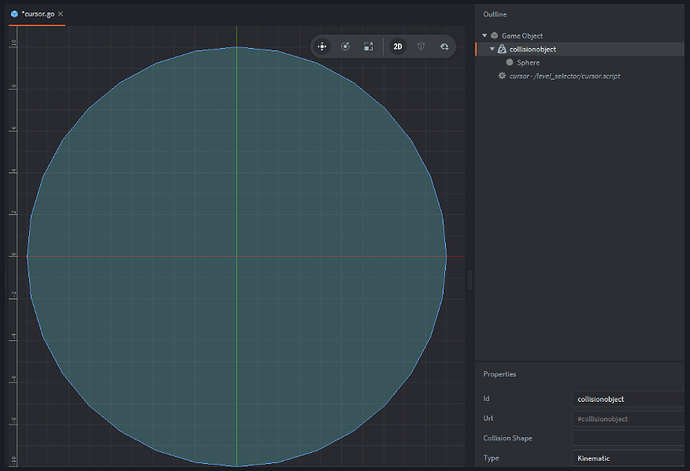
Task: Click the empty Collision Shape field
Action: coord(628,438)
